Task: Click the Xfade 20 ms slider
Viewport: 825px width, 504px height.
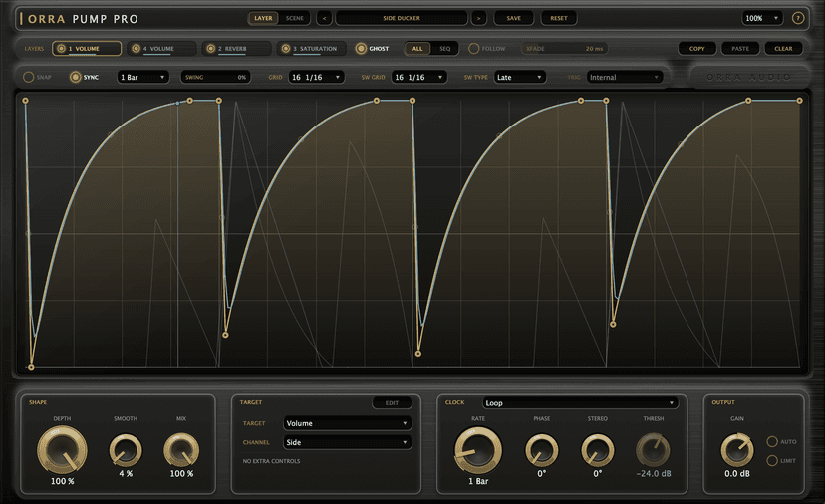Action: click(564, 49)
